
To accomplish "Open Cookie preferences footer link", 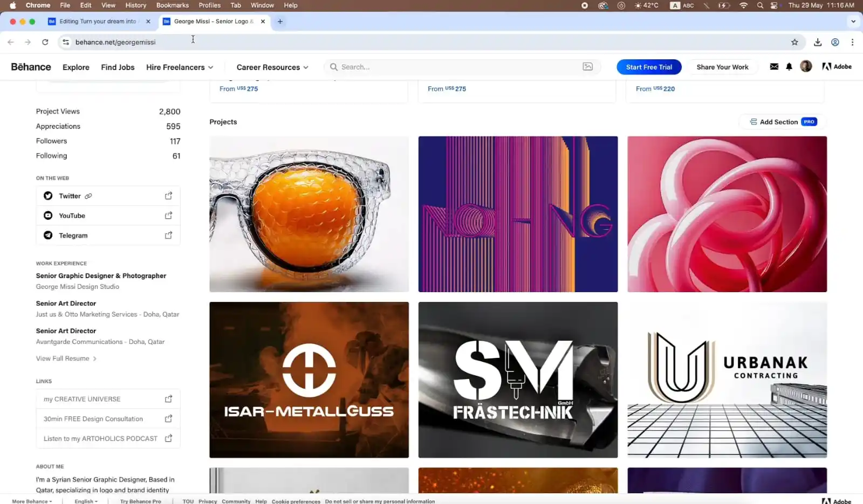I will pos(296,501).
